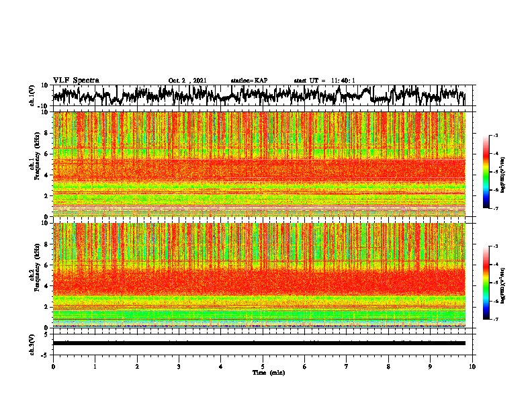
Task: Click the time axis tick labelled 5
Action: [x=263, y=367]
